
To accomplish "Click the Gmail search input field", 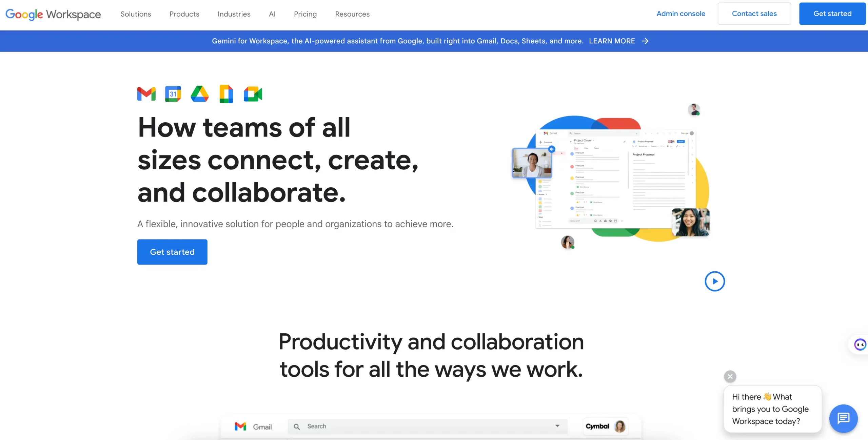I will click(x=427, y=425).
